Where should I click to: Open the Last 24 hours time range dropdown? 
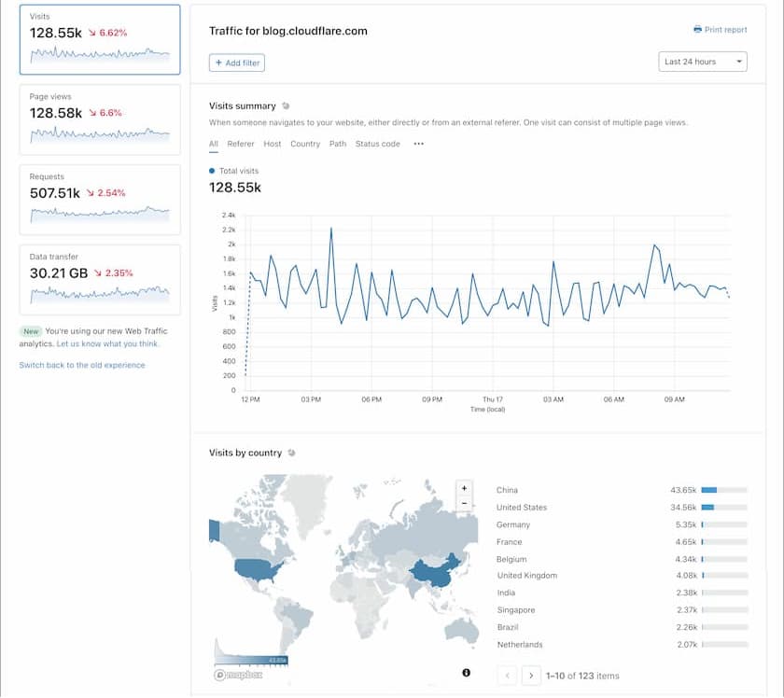703,62
